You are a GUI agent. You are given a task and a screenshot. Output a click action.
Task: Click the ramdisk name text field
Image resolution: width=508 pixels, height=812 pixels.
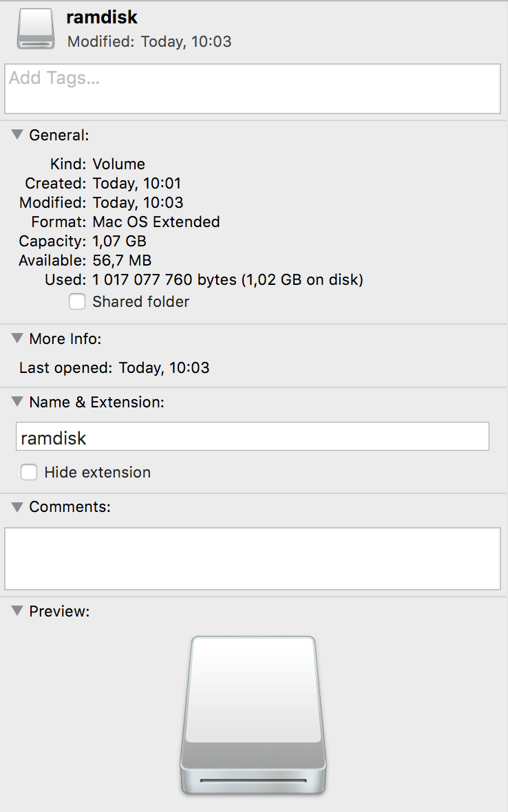[x=252, y=437]
